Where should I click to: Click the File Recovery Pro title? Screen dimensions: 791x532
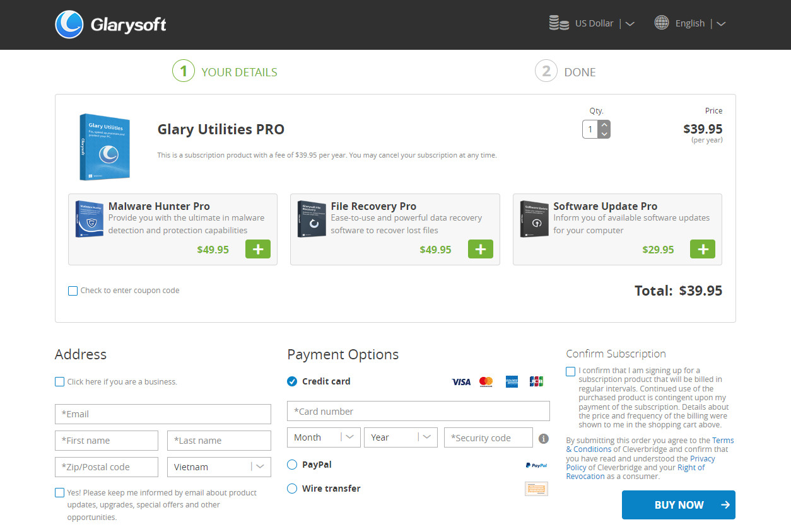tap(373, 206)
